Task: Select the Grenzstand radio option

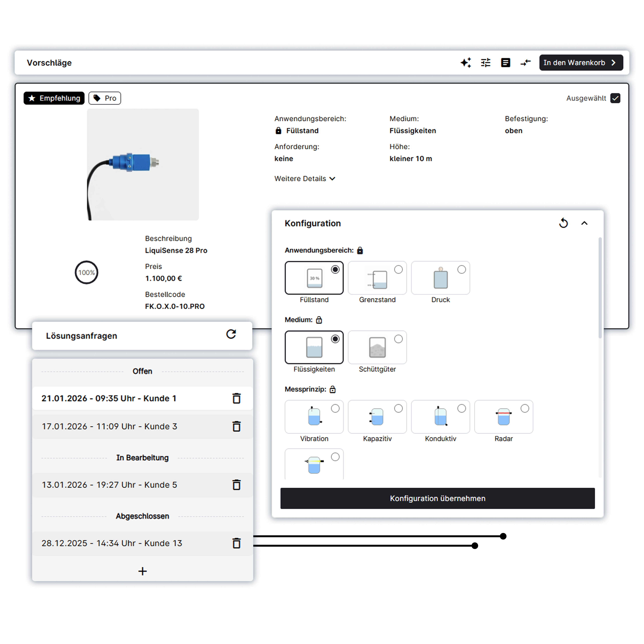Action: [x=398, y=270]
